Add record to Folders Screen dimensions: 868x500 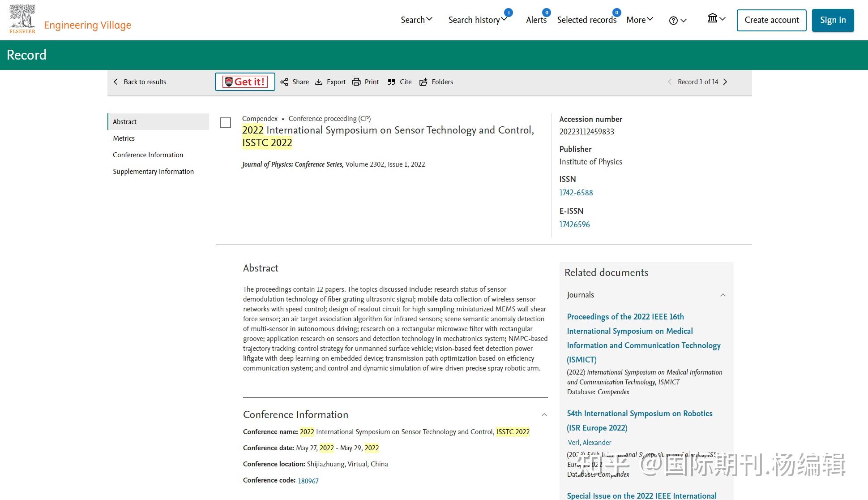point(436,82)
